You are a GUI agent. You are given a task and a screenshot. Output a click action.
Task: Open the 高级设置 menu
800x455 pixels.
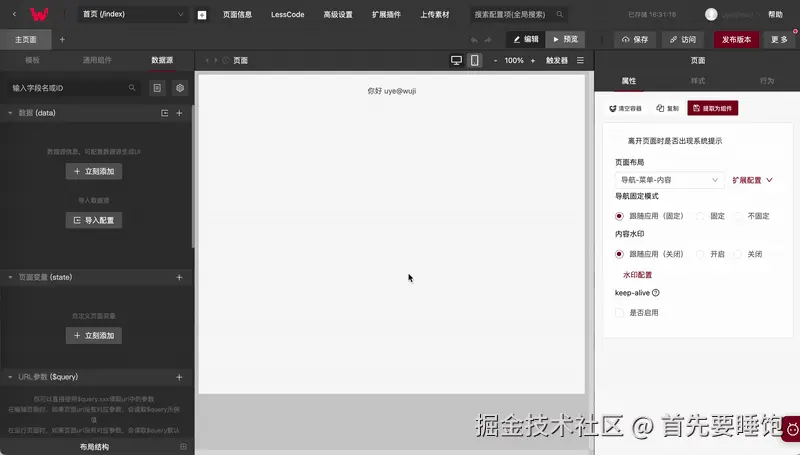click(x=338, y=14)
